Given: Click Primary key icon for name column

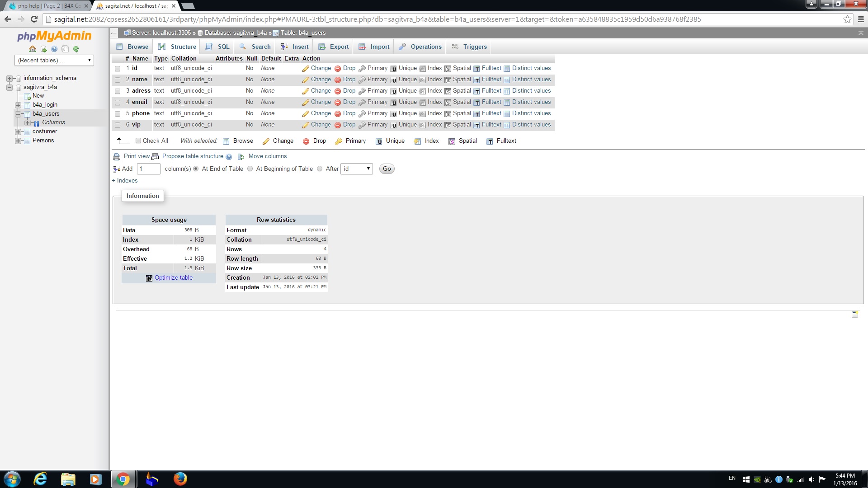Looking at the screenshot, I should tap(362, 80).
